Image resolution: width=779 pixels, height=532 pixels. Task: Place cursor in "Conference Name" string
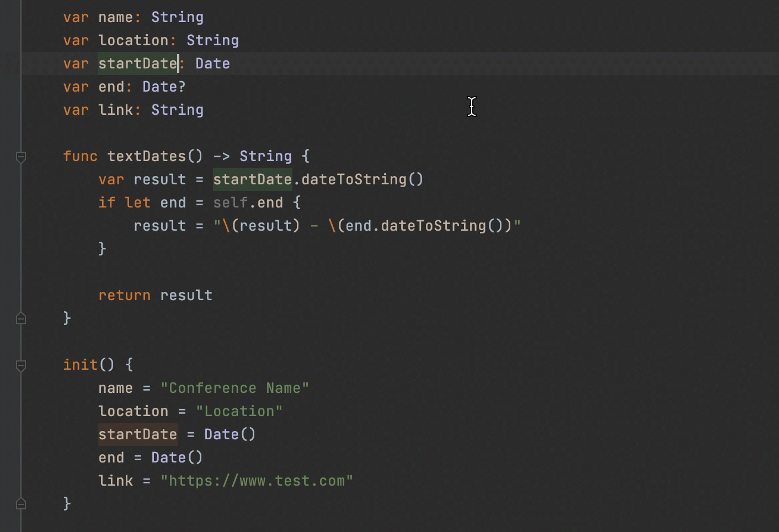point(234,388)
